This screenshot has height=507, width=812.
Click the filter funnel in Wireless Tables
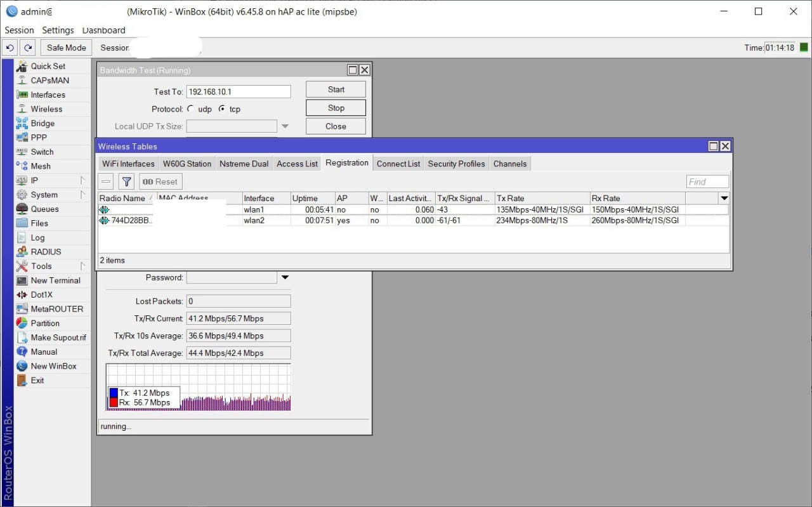tap(127, 181)
